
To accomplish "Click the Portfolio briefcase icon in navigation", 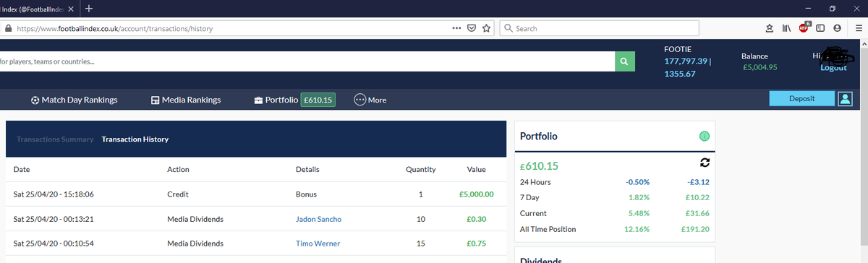I will point(258,100).
